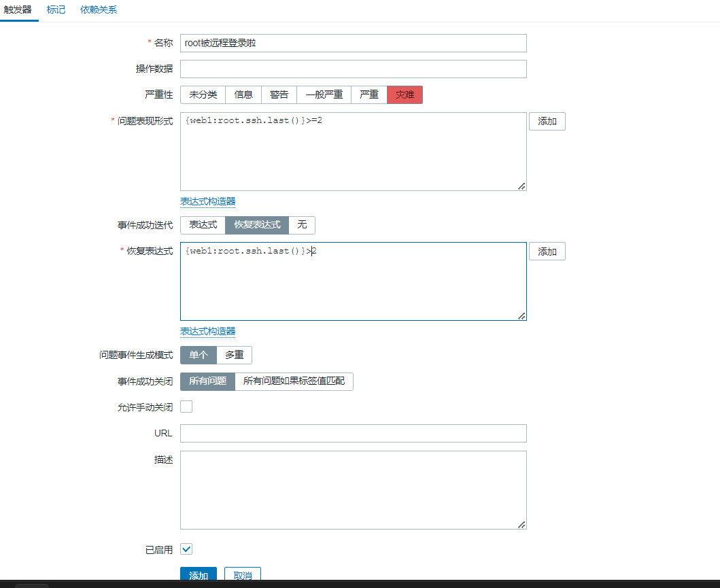
Task: Select the red 灾难 severity option
Action: point(405,94)
